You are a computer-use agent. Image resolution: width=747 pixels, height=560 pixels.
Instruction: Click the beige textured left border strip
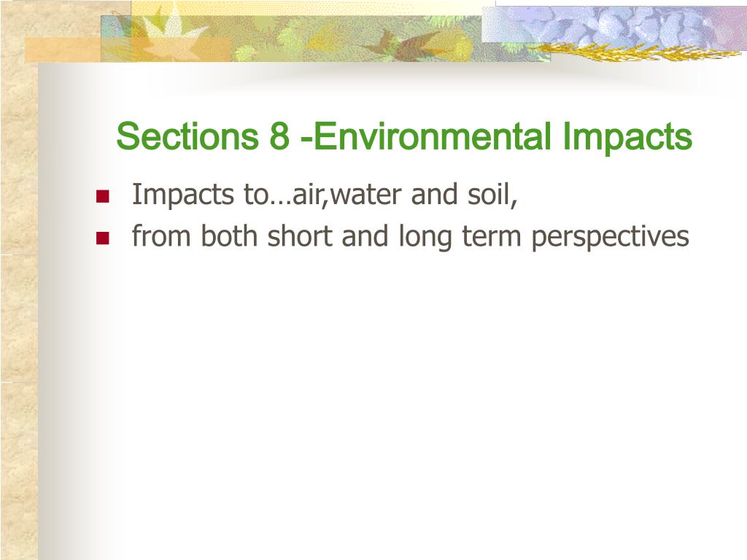[19, 309]
